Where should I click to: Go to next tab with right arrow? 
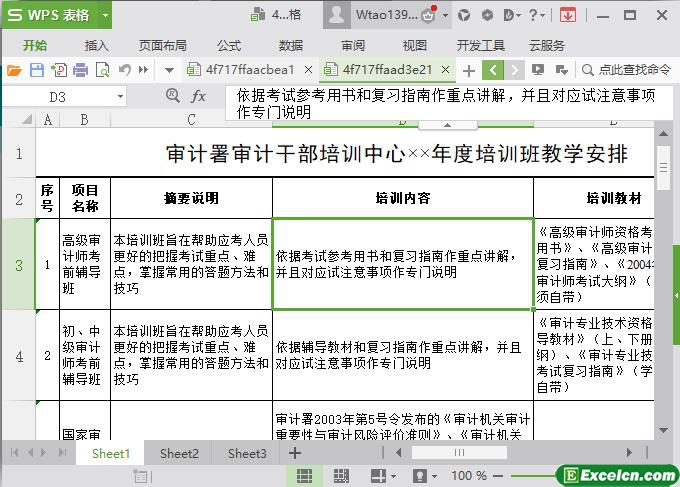[x=514, y=70]
